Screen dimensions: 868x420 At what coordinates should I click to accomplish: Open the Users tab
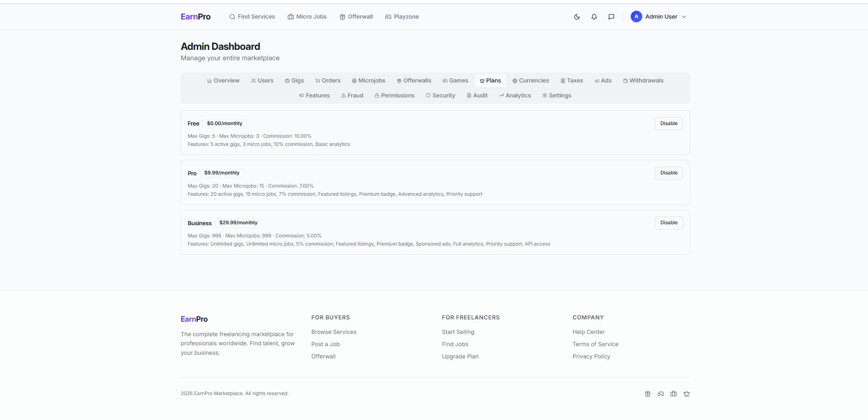[262, 81]
